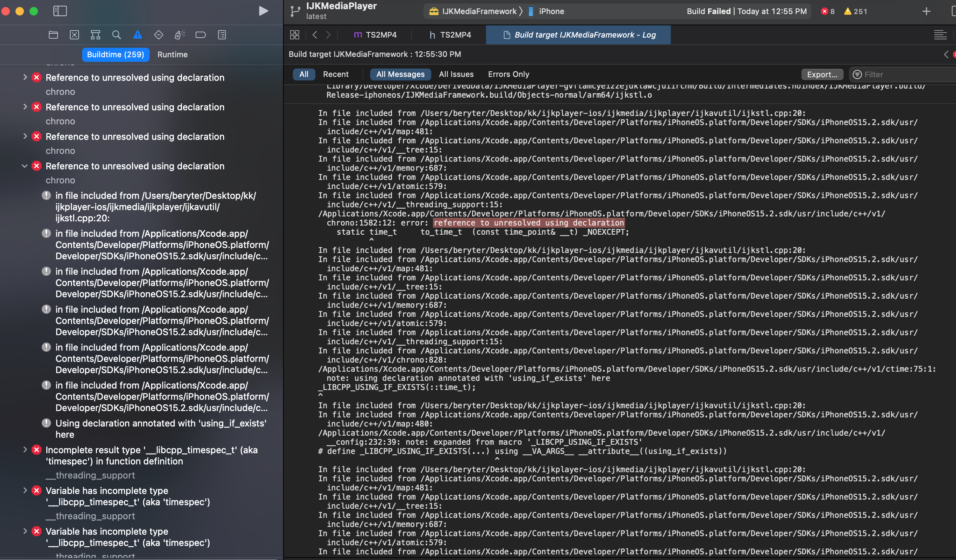Open the Find navigator magnifying glass

pos(117,34)
